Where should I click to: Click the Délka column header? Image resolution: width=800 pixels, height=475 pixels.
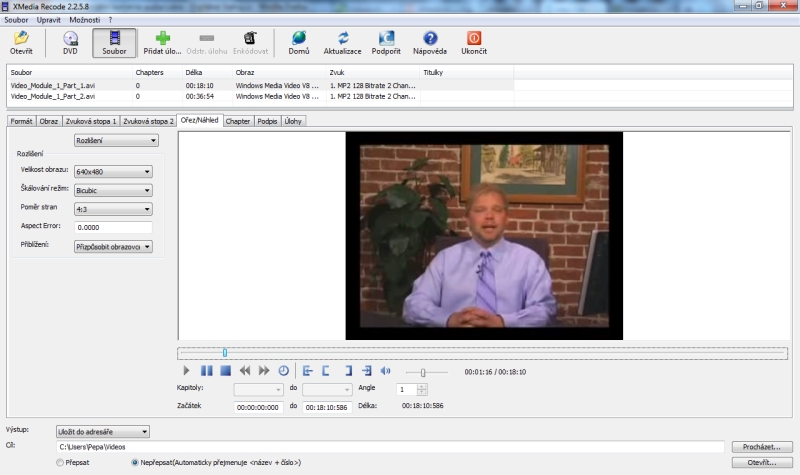tap(207, 72)
